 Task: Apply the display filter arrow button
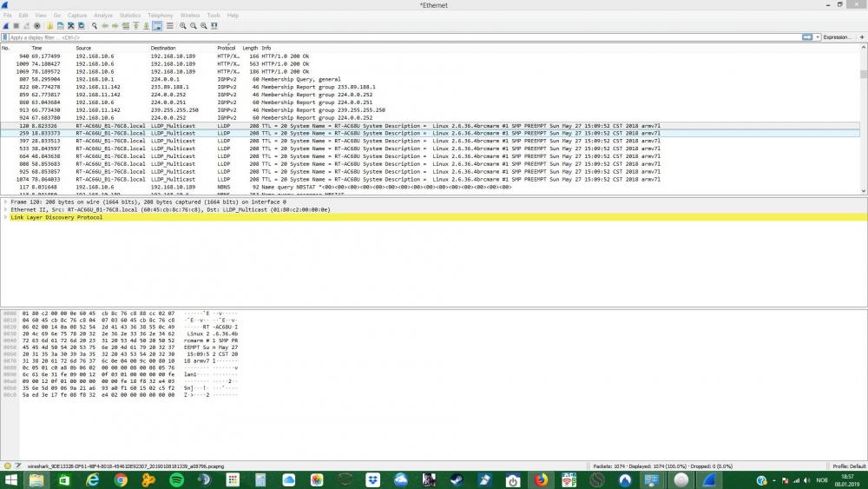pyautogui.click(x=807, y=37)
